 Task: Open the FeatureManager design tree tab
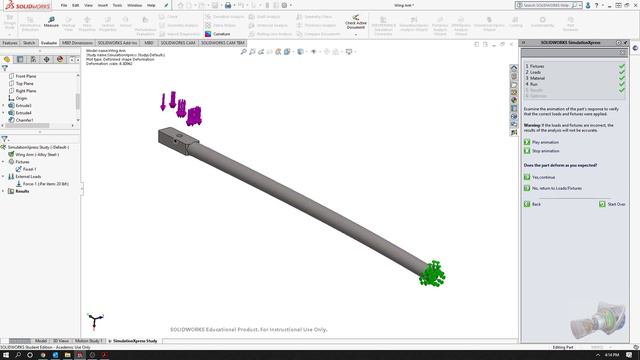tap(7, 59)
